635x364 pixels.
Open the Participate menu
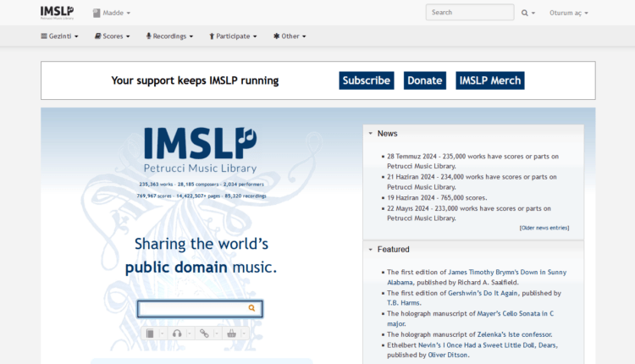point(233,36)
